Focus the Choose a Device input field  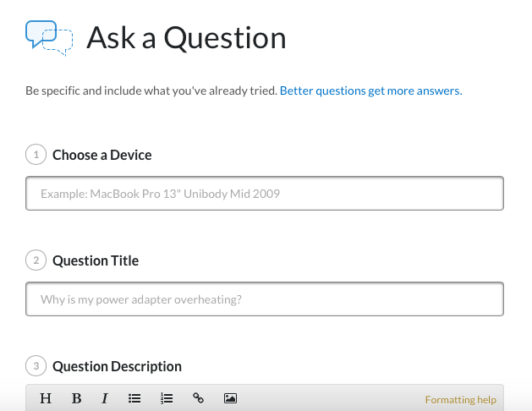pyautogui.click(x=265, y=194)
